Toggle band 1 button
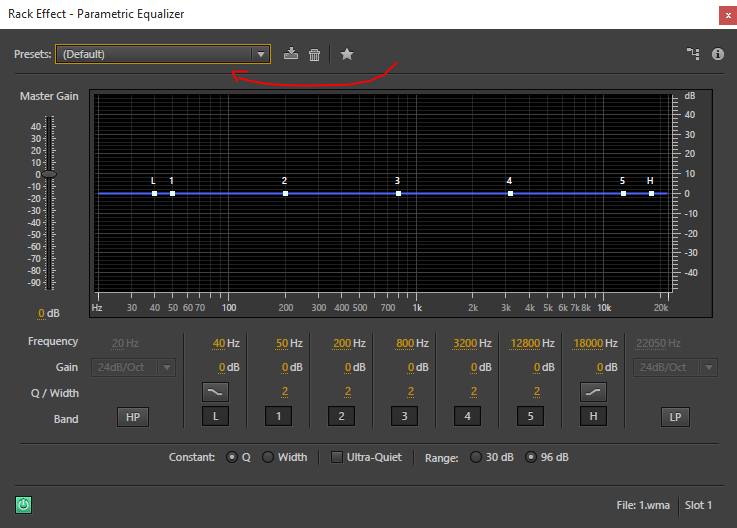Viewport: 737px width, 528px height. pyautogui.click(x=278, y=416)
